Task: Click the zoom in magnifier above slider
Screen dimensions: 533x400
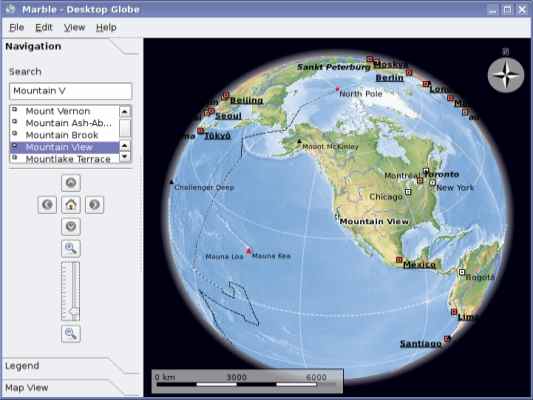Action: pyautogui.click(x=71, y=248)
